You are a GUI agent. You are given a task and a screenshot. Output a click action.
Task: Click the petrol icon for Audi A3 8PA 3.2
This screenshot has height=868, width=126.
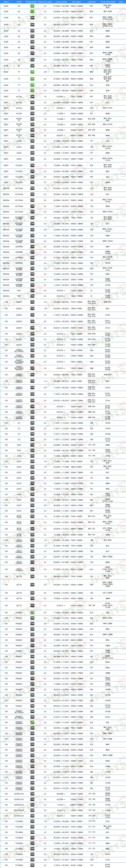click(x=32, y=11)
